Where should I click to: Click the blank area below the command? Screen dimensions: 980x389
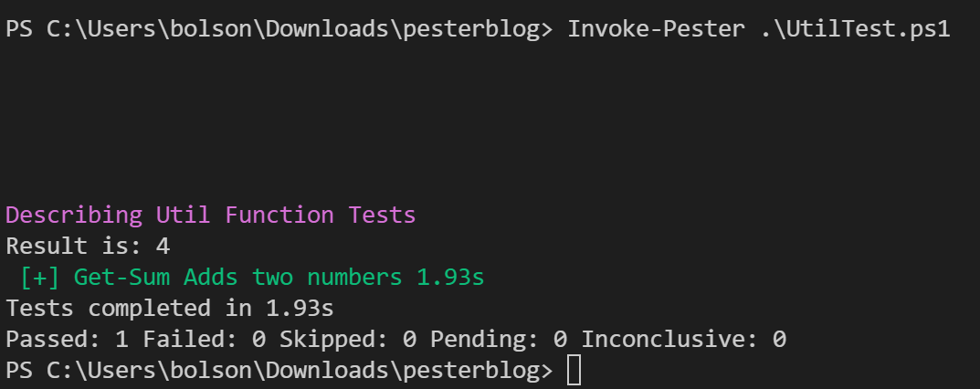pos(490,121)
